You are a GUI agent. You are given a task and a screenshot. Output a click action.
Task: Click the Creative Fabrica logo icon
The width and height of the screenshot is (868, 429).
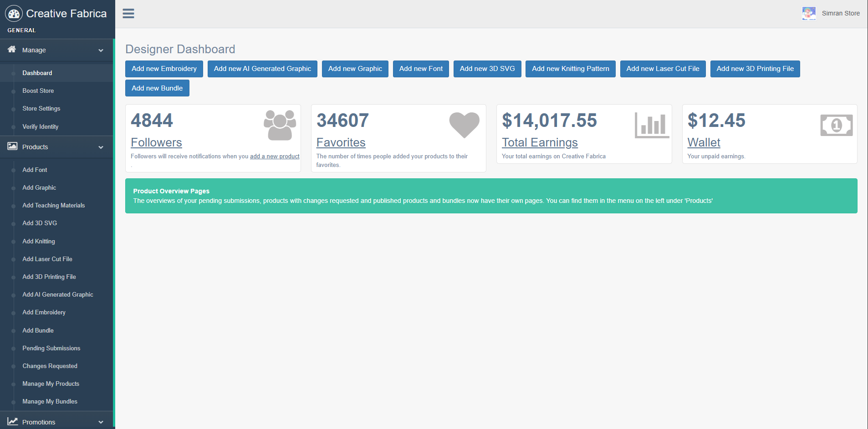(14, 14)
